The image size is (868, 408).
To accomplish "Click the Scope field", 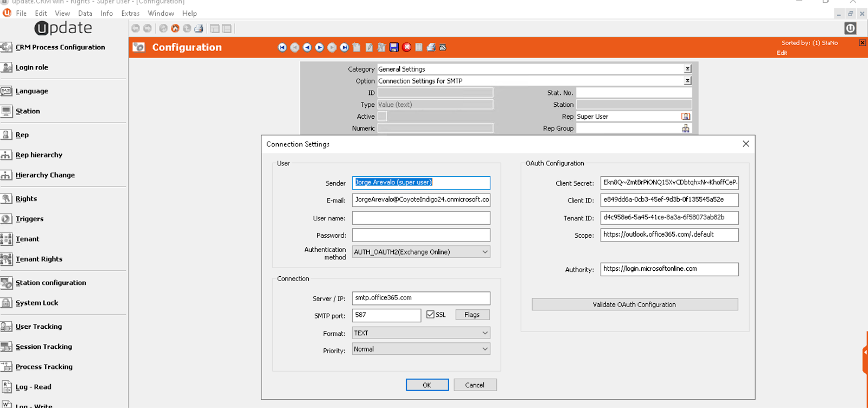I will (x=669, y=235).
